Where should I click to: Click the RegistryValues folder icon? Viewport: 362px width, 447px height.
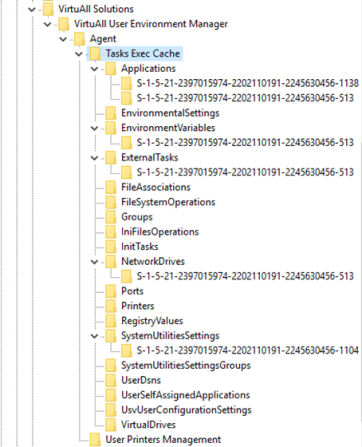[x=111, y=321]
